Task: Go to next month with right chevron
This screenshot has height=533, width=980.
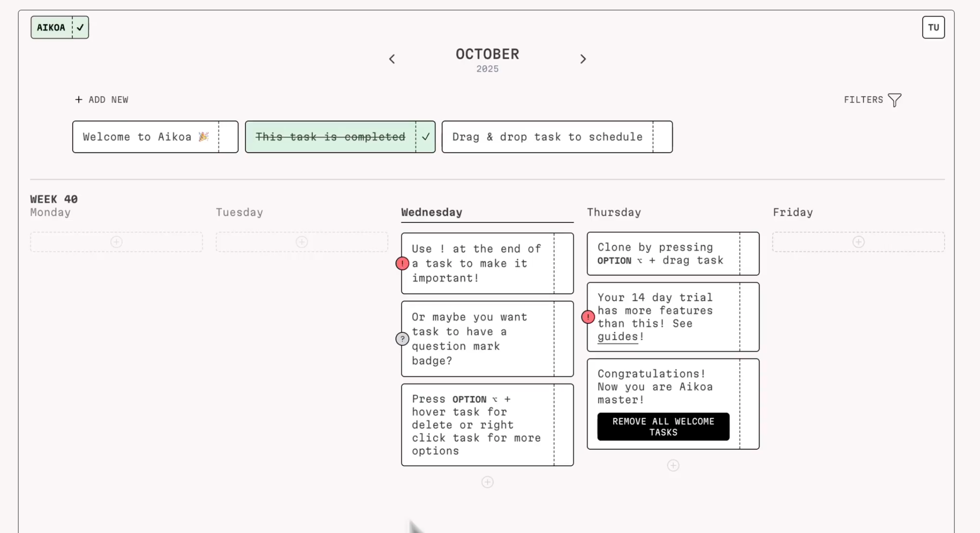Action: pos(583,59)
